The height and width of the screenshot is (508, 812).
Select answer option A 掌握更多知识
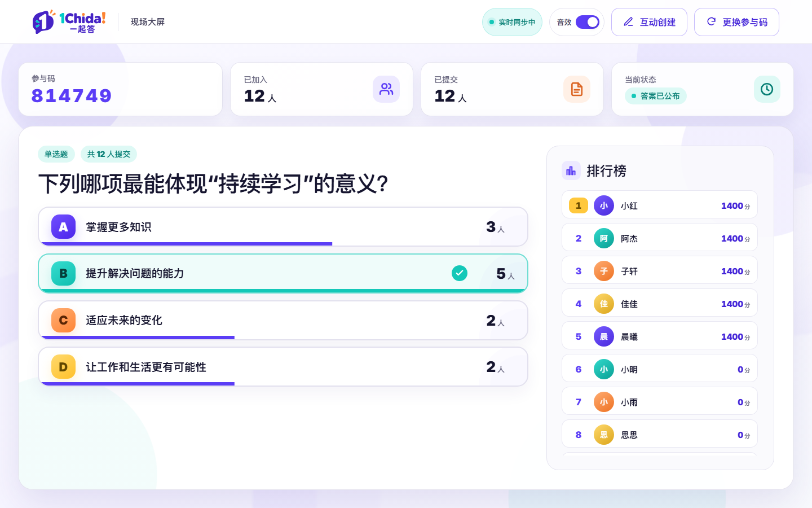(x=283, y=227)
